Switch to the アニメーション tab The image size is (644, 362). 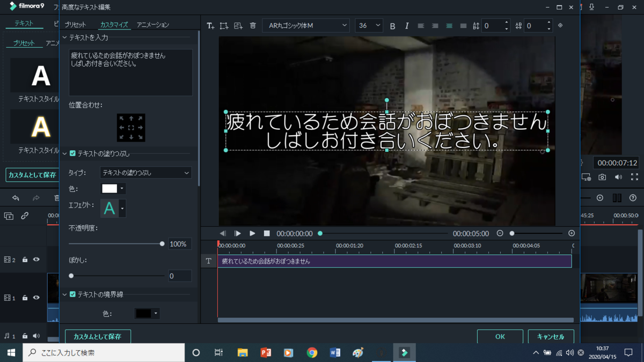point(152,25)
